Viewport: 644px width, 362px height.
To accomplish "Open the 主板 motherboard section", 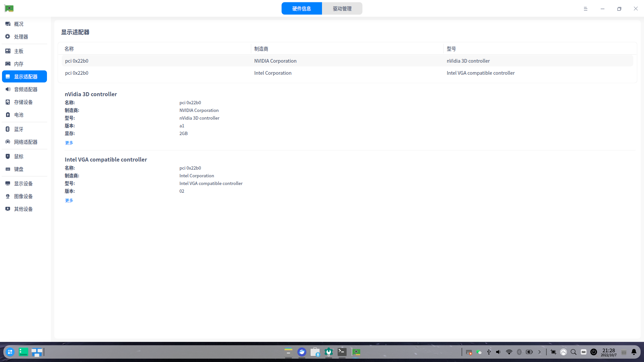I will tap(24, 51).
